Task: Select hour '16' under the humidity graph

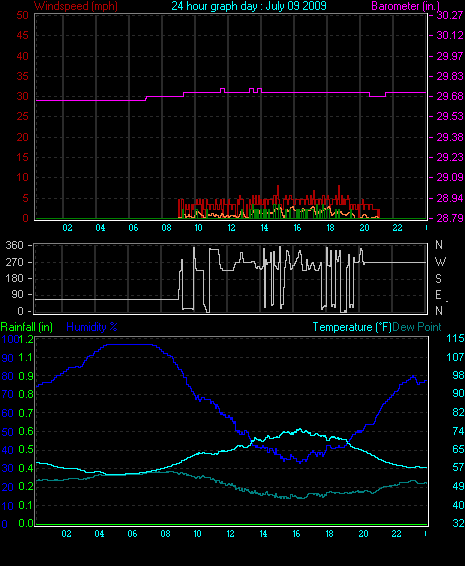Action: pos(296,534)
